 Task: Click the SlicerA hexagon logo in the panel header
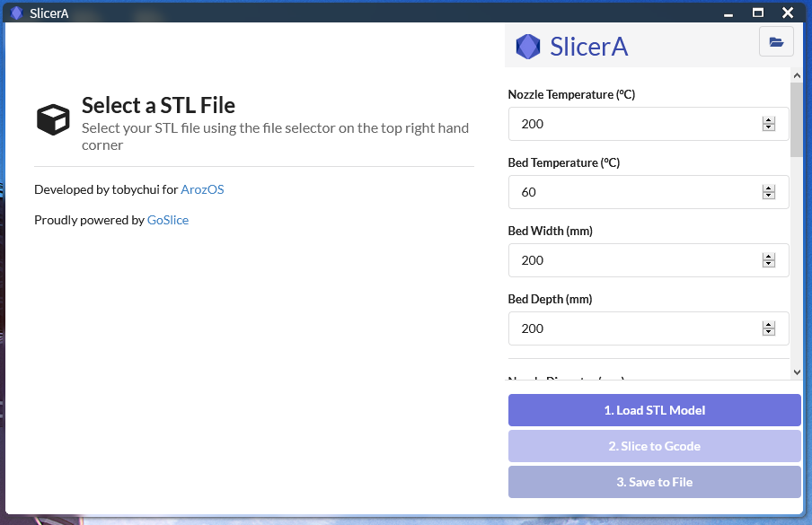pyautogui.click(x=527, y=47)
